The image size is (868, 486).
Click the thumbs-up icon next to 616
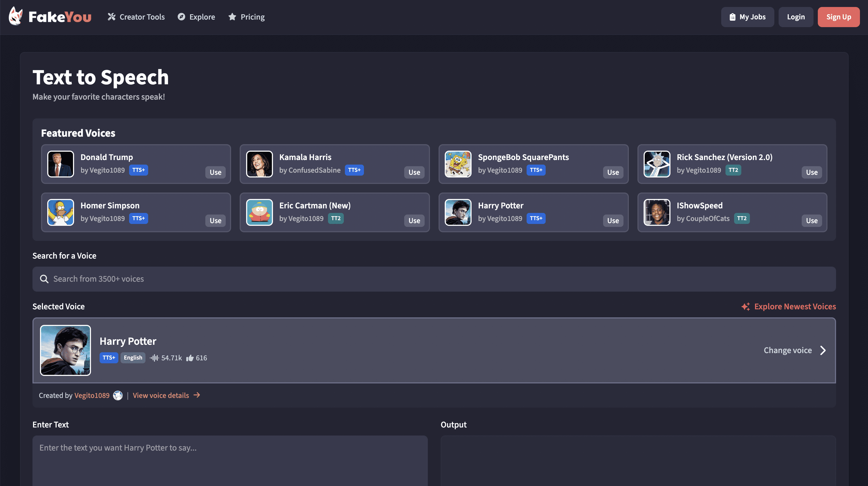(x=190, y=358)
